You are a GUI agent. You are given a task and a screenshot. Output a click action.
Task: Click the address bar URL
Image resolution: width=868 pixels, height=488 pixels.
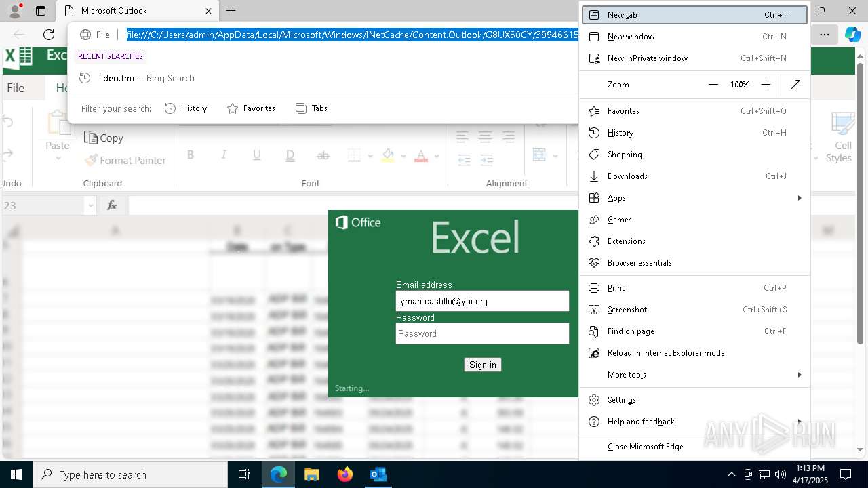(352, 35)
